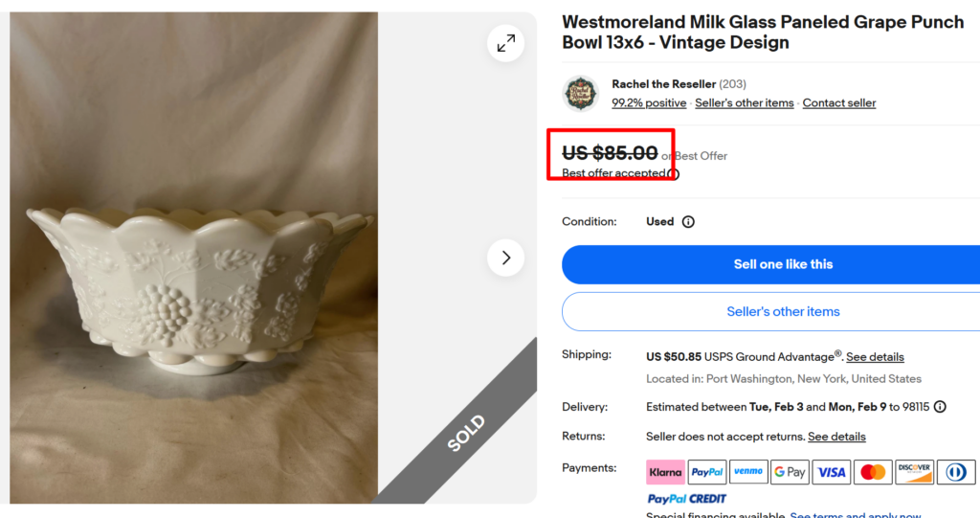Click the Google Pay icon

(x=790, y=472)
